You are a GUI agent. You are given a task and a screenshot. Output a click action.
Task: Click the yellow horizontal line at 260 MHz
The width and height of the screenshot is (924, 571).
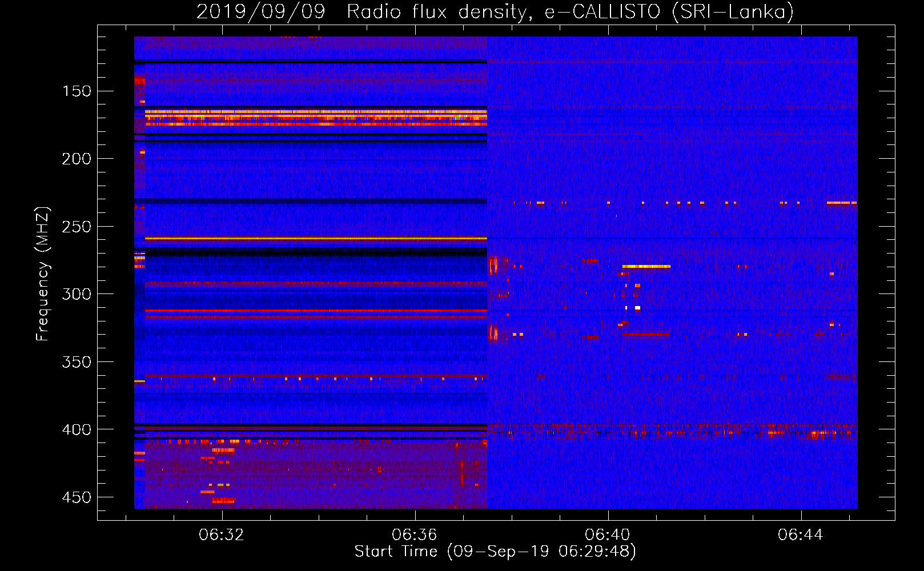click(316, 238)
